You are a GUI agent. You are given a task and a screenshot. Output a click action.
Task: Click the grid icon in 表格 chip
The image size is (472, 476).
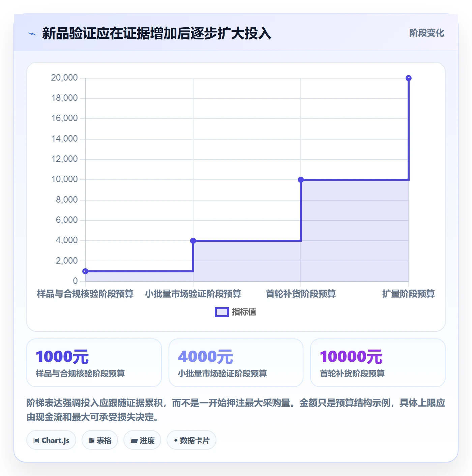tap(91, 441)
